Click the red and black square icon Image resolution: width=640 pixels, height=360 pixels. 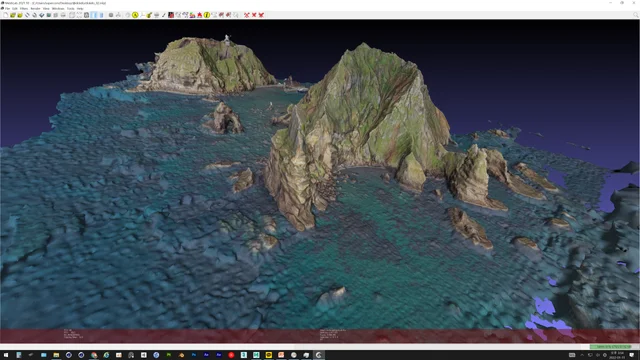[171, 15]
